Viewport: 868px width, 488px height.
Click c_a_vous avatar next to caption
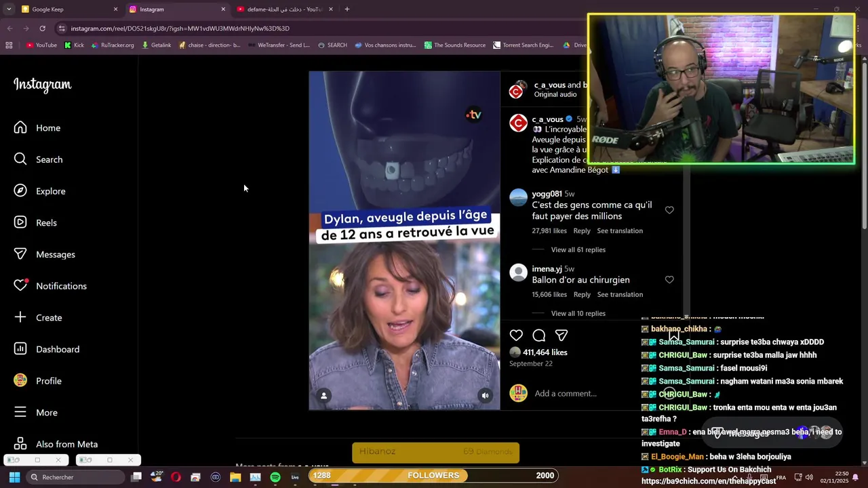point(518,123)
